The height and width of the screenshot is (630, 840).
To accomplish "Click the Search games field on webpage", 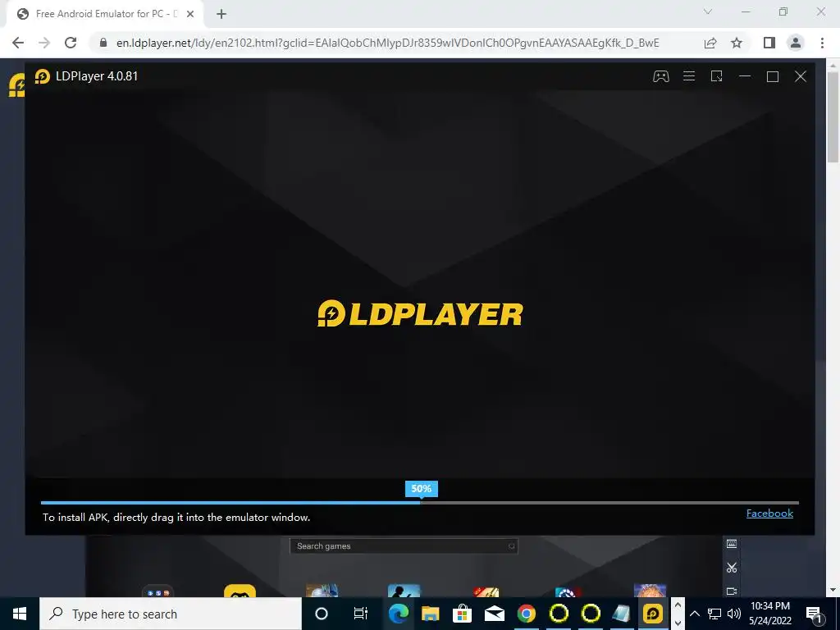I will tap(404, 546).
